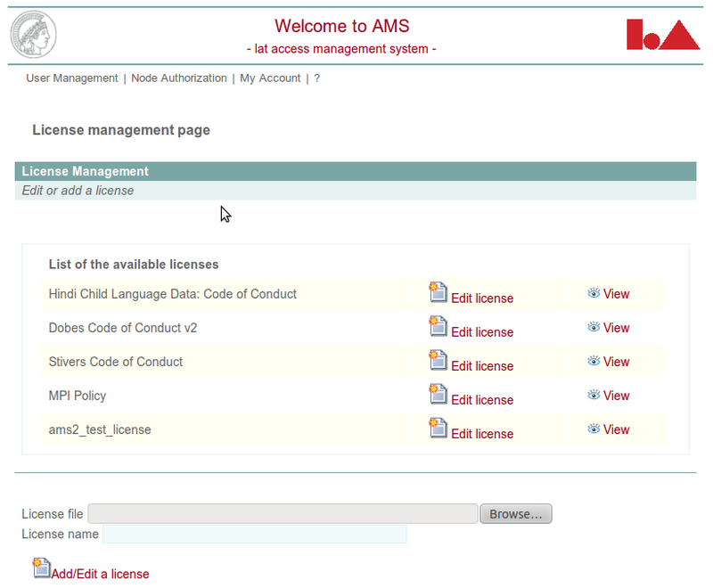The image size is (713, 588).
Task: Click eye icon for Hindi Child Language Data
Action: (x=594, y=293)
